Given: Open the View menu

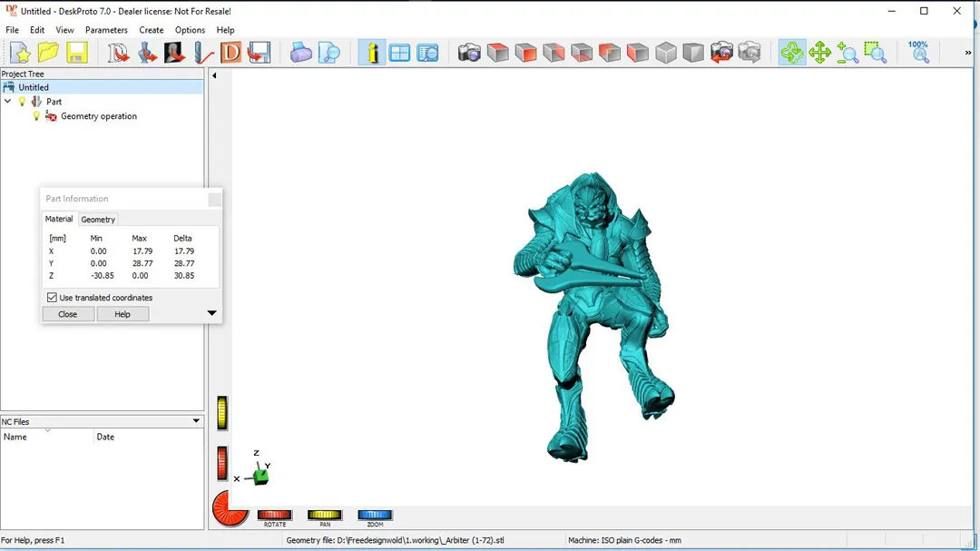Looking at the screenshot, I should pos(64,30).
